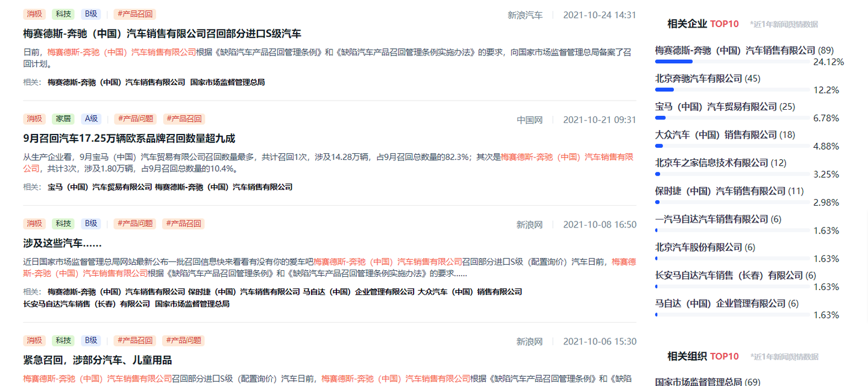Click the A级 tag on the 9月召回 article
Image resolution: width=868 pixels, height=386 pixels.
pyautogui.click(x=91, y=119)
